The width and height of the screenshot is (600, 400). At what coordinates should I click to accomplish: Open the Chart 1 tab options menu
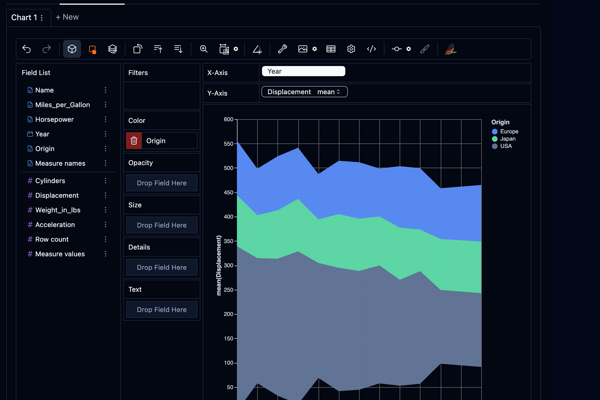pos(42,18)
